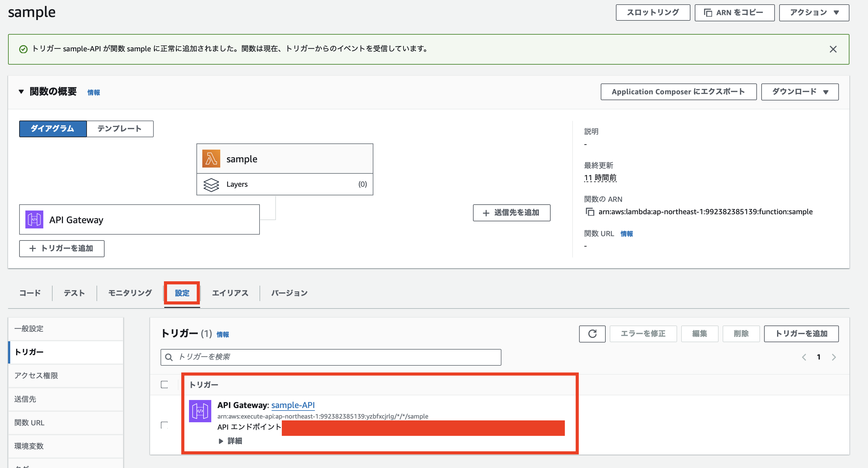Screen dimensions: 868x468
Task: Dismiss the green success notification banner
Action: click(x=833, y=49)
